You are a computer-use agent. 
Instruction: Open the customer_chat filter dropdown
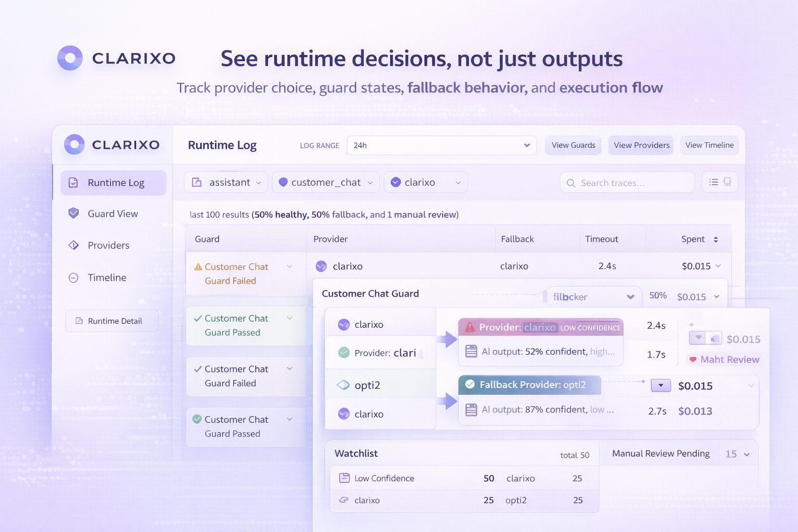(x=326, y=182)
